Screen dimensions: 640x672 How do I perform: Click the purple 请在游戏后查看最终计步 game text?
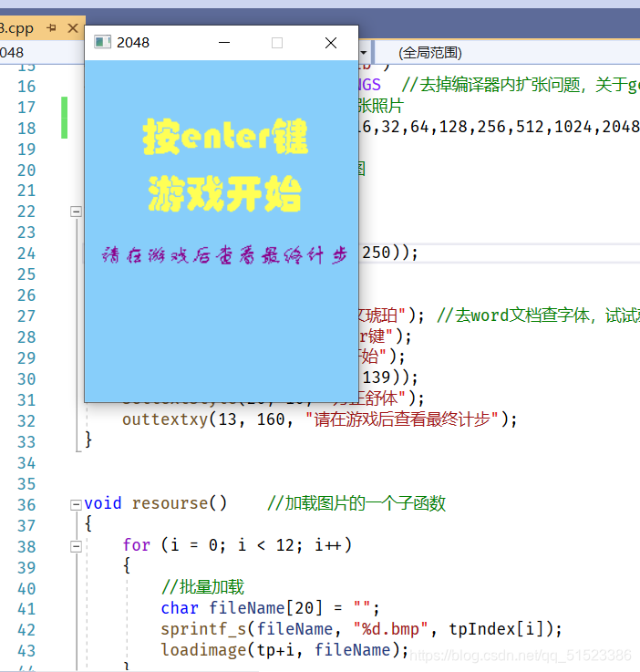224,255
